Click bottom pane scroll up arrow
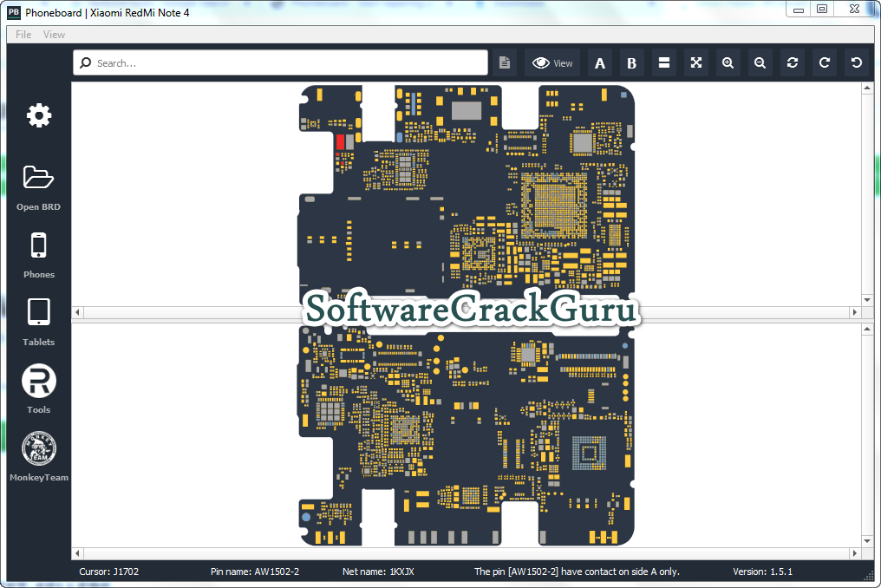 (867, 329)
